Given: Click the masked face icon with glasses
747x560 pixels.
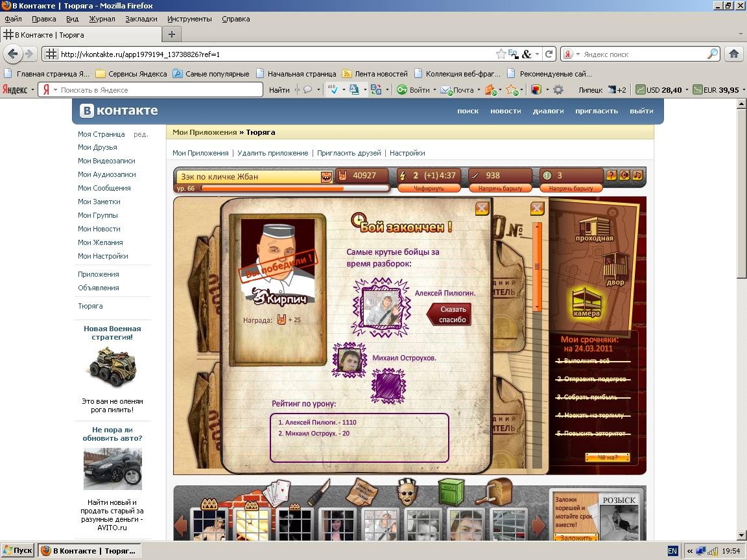Looking at the screenshot, I should (x=406, y=493).
